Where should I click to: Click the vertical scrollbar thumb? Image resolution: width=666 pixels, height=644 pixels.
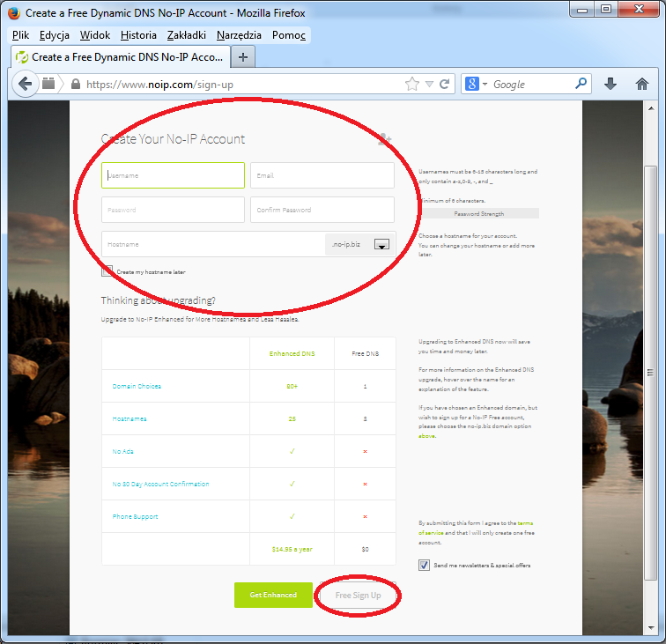[x=650, y=373]
